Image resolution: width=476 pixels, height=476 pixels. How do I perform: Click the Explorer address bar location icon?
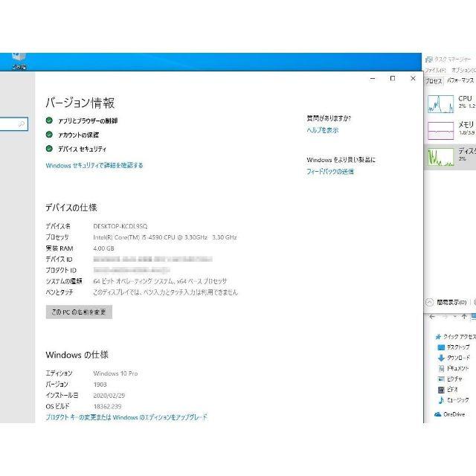(473, 317)
